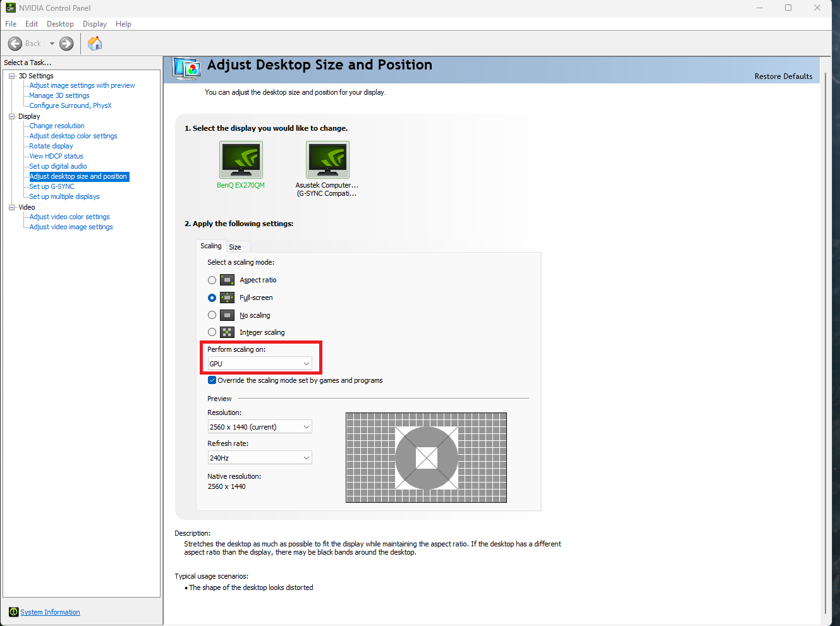
Task: Click the Video tree label
Action: click(x=27, y=207)
